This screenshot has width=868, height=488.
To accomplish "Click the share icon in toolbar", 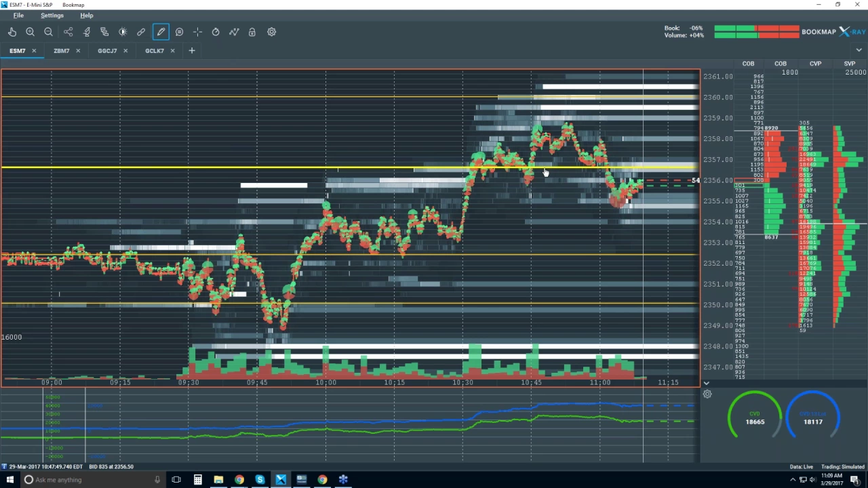I will 68,32.
